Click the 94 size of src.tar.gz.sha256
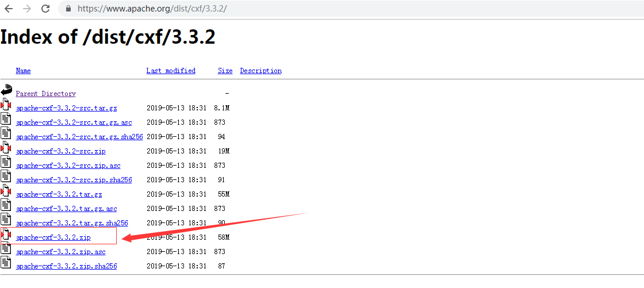644x288 pixels. point(221,137)
